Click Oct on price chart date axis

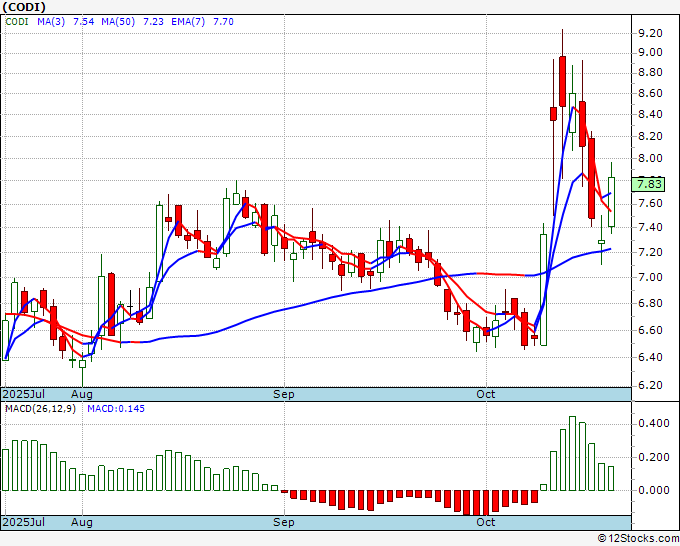485,394
